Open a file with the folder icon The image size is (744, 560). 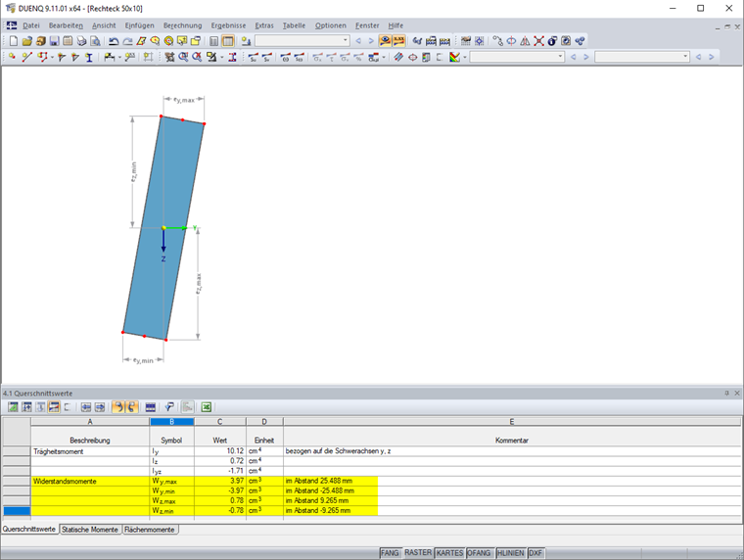point(27,41)
